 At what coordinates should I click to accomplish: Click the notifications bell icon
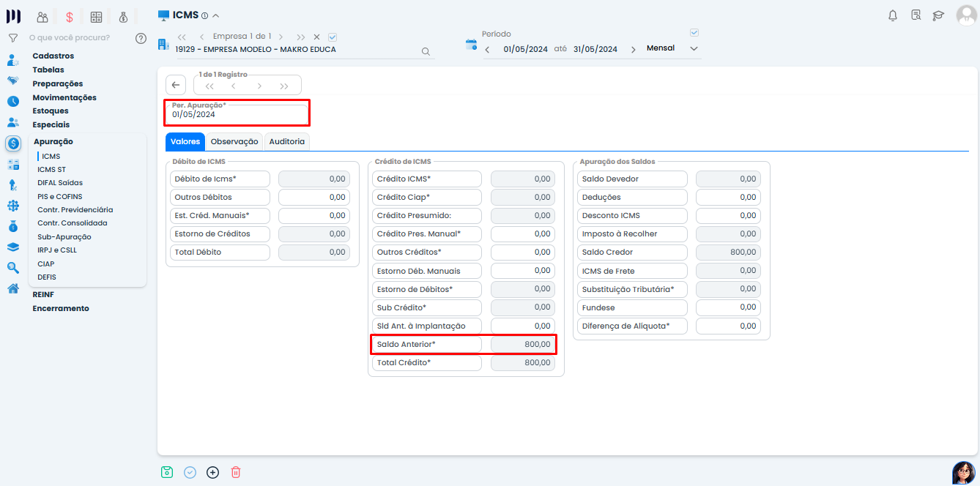click(892, 15)
